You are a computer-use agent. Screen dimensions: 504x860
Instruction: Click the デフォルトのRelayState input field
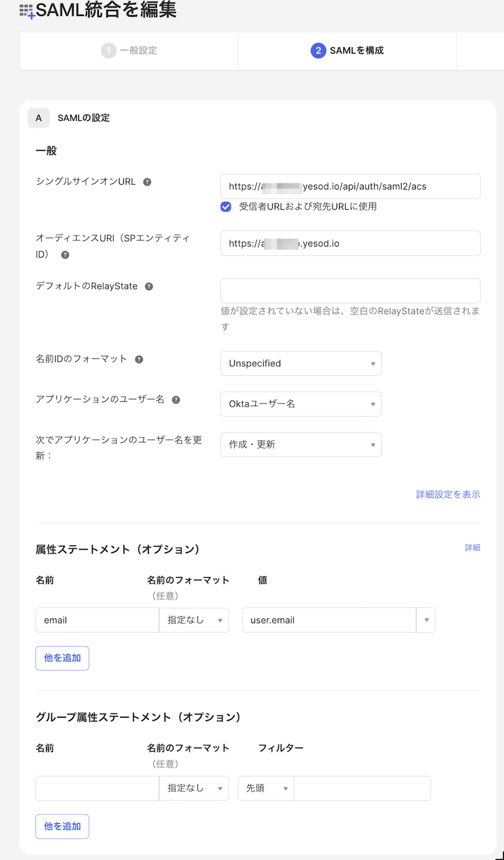[x=350, y=291]
